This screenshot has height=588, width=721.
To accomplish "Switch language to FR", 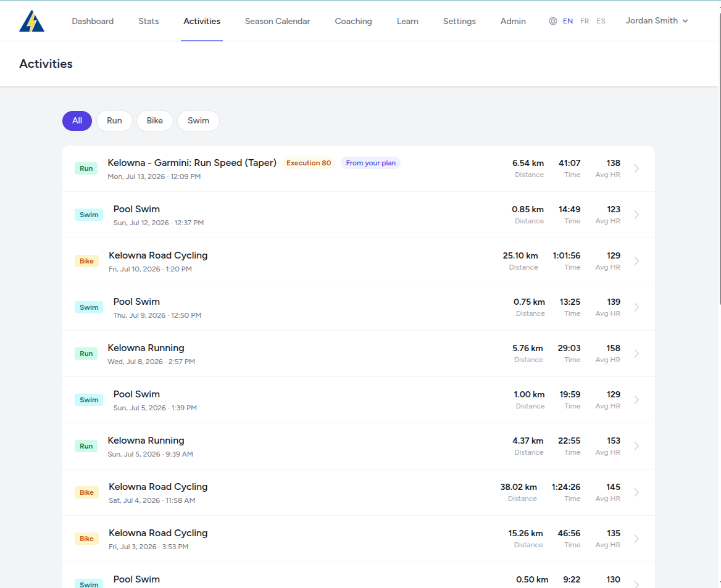I will click(x=585, y=21).
